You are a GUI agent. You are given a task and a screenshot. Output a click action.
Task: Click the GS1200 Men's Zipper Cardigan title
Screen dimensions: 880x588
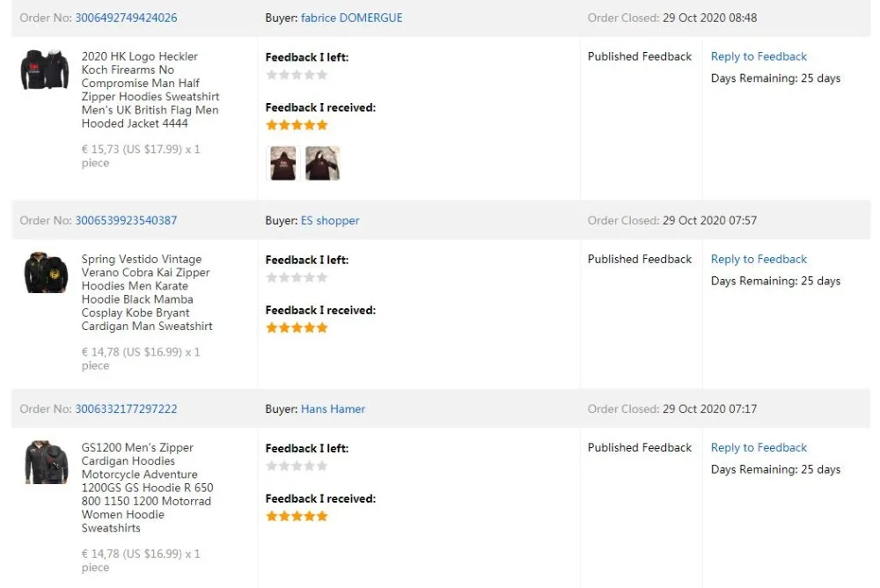[147, 488]
